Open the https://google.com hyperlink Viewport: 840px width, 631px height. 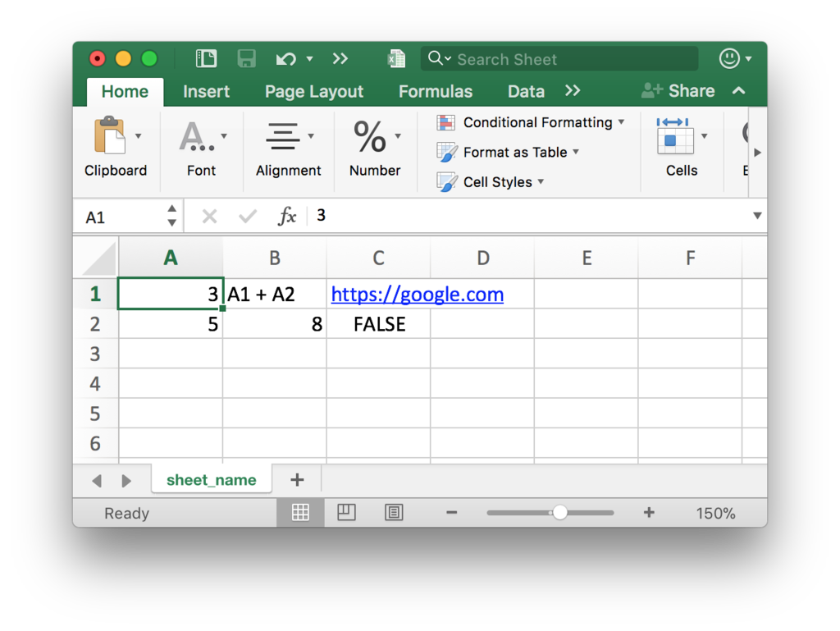coord(418,294)
